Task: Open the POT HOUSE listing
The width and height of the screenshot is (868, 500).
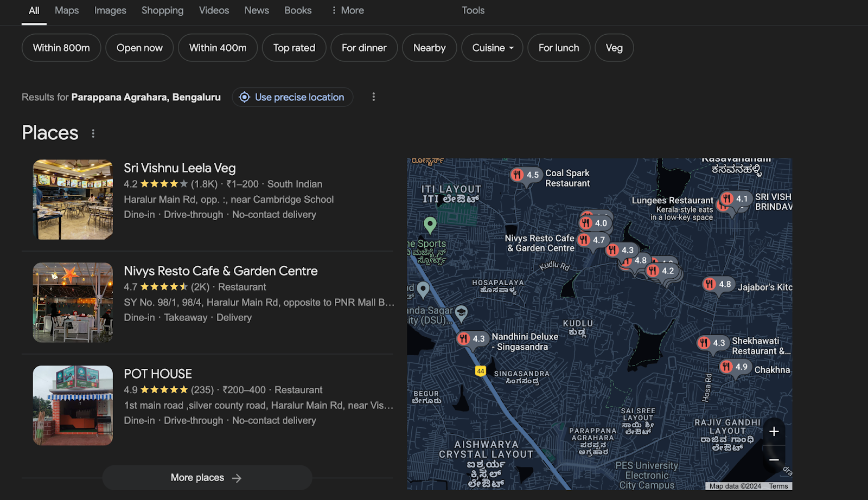Action: [x=158, y=374]
